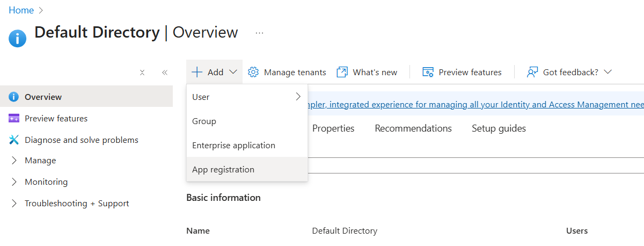644x246 pixels.
Task: Expand Troubleshooting + Support section
Action: coord(14,204)
